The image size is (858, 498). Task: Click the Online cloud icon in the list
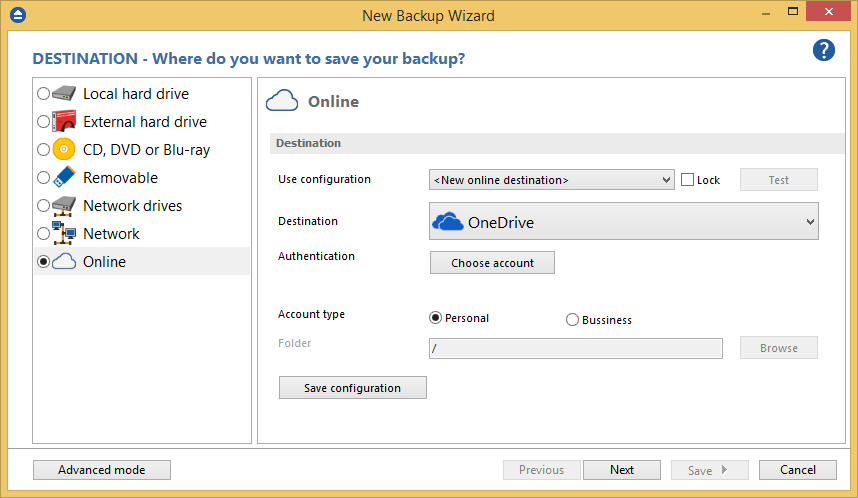64,262
